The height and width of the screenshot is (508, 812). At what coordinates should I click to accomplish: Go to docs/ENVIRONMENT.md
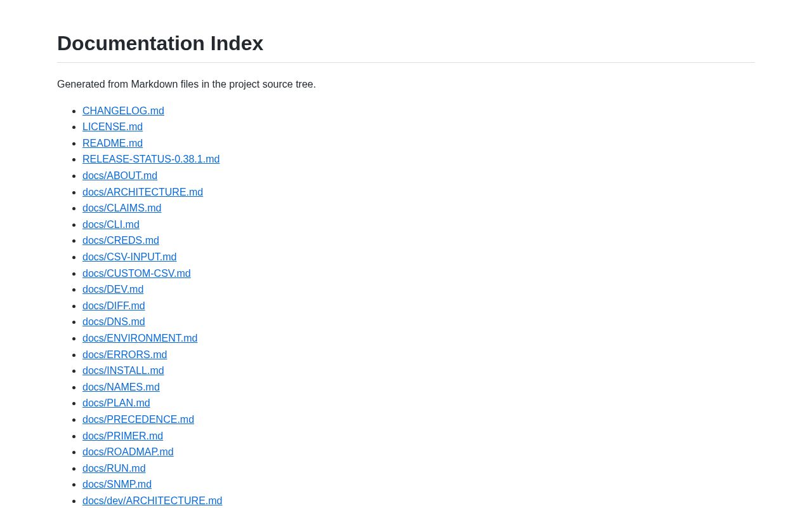pyautogui.click(x=140, y=338)
